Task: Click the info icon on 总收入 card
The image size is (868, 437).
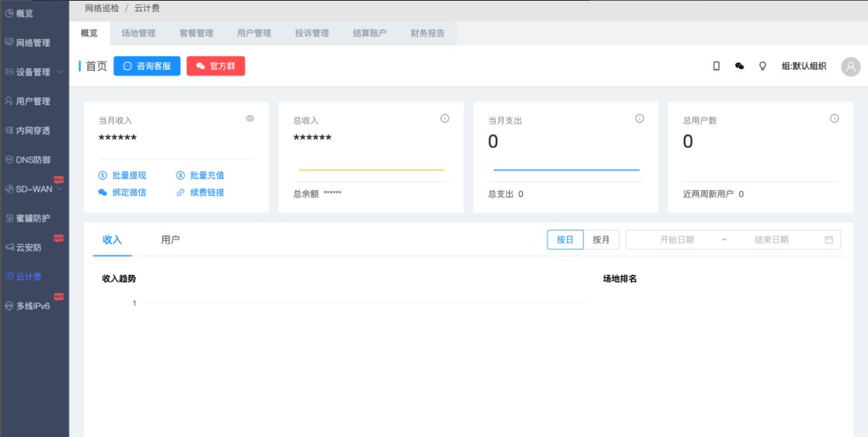Action: coord(444,118)
